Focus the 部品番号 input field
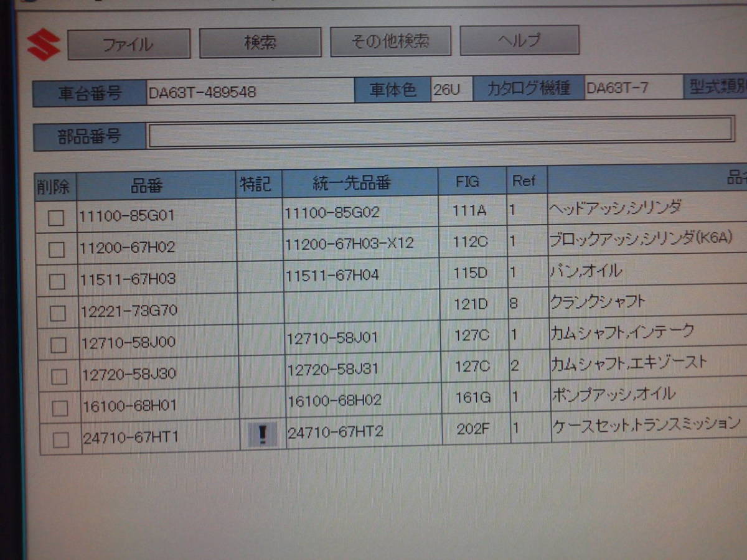The height and width of the screenshot is (560, 747). click(x=441, y=131)
